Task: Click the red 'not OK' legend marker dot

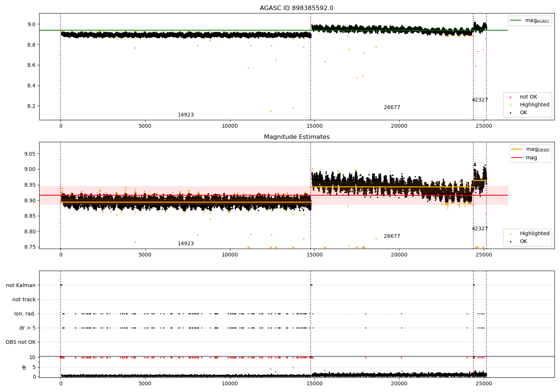Action: pos(510,97)
